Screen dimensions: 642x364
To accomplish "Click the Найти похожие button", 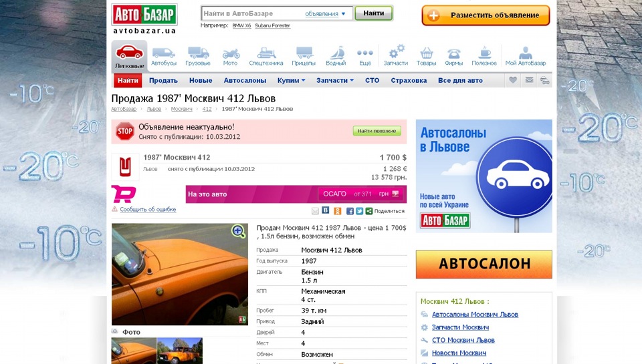I will [x=377, y=131].
